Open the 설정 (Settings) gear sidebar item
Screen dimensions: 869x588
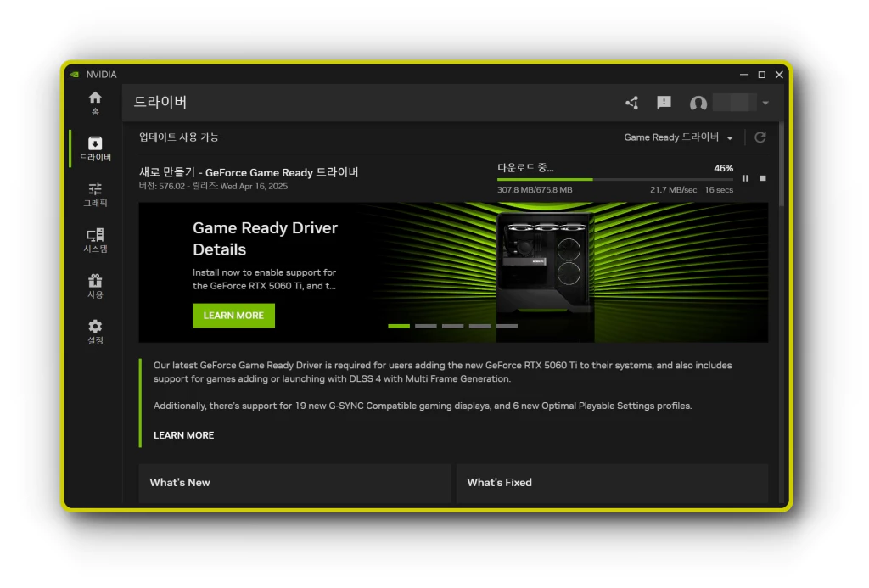pos(95,332)
